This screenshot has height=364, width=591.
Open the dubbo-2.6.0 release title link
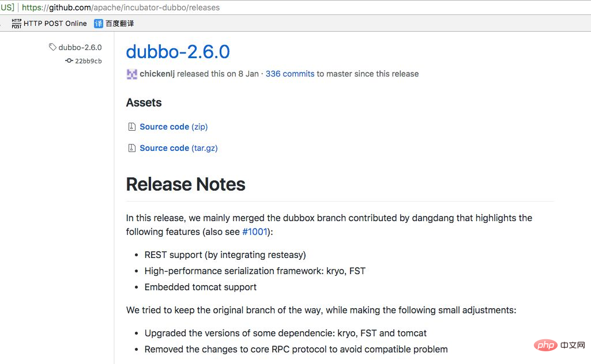[x=178, y=52]
